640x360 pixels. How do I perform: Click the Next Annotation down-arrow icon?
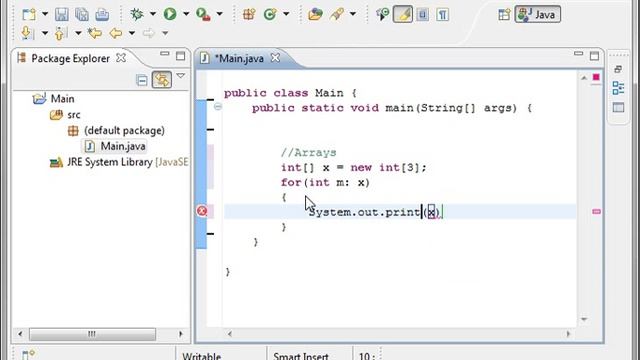point(26,33)
